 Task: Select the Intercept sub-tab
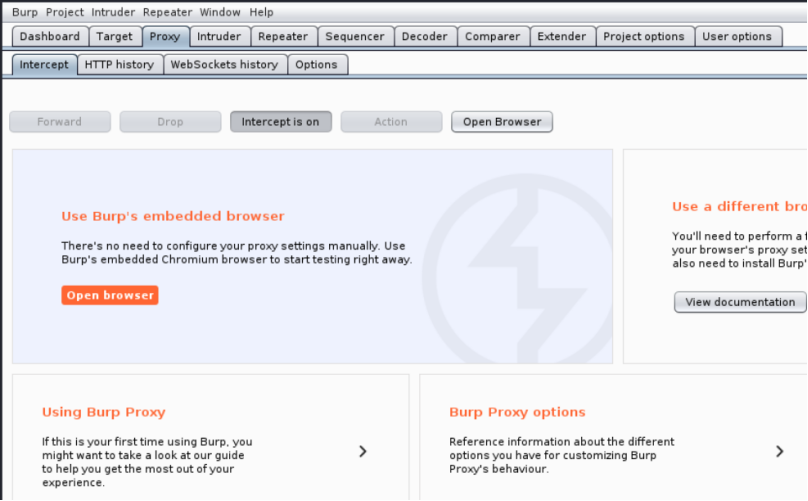click(x=44, y=65)
